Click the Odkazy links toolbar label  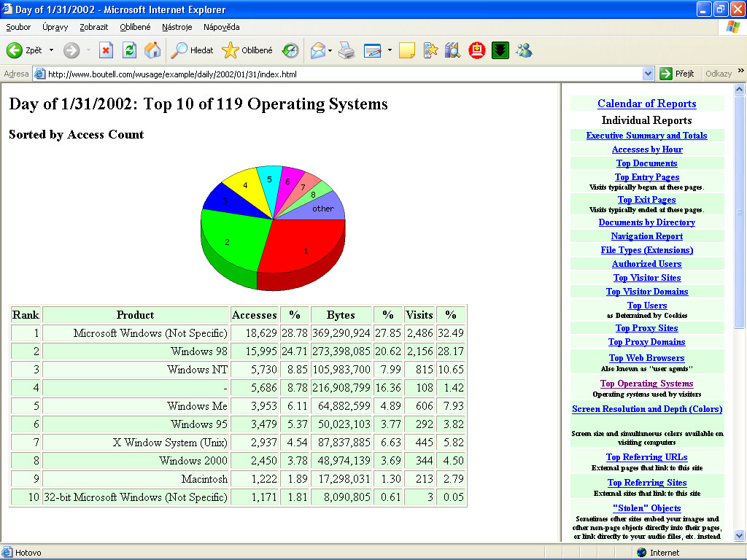(x=719, y=74)
